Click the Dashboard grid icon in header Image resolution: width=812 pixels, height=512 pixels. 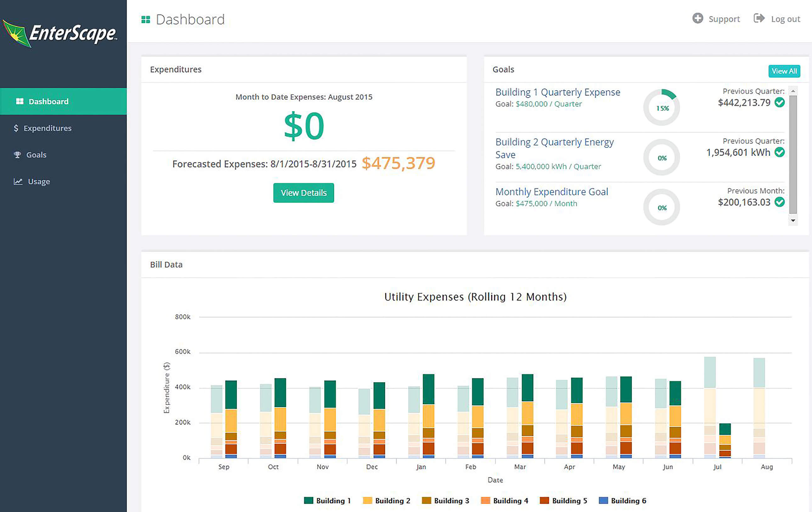point(146,20)
